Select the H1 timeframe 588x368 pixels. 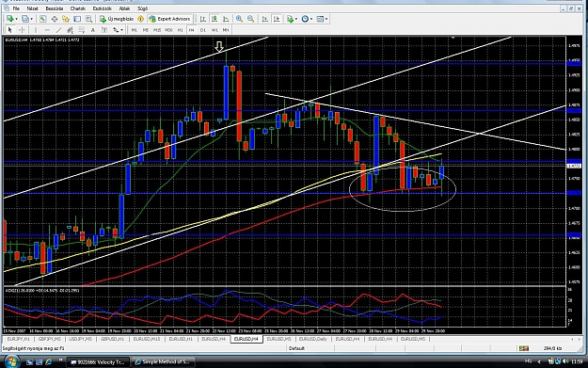pyautogui.click(x=180, y=29)
